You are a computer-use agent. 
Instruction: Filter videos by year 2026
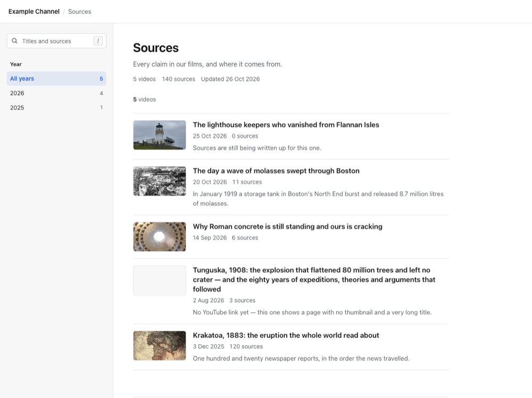(x=56, y=93)
